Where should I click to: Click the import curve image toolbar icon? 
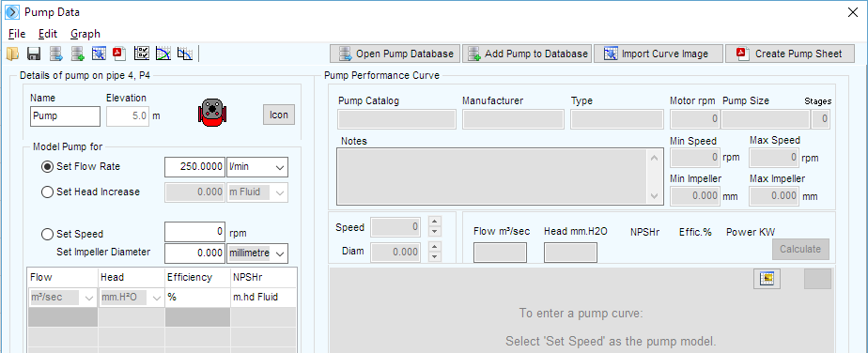point(99,54)
